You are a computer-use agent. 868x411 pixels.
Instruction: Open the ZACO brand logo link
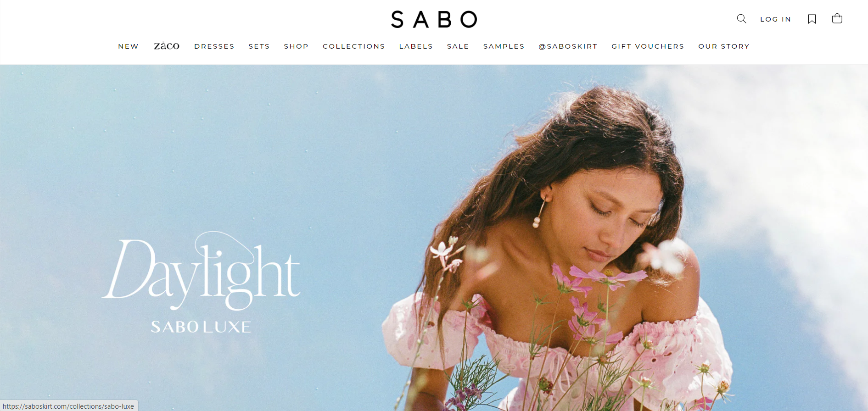pos(167,46)
